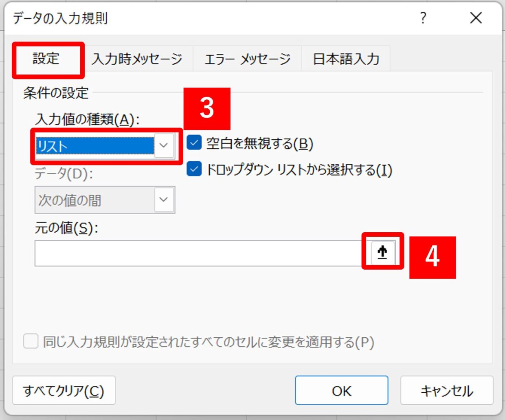
Task: Click the range selector arrow icon for 元の値
Action: [x=382, y=252]
